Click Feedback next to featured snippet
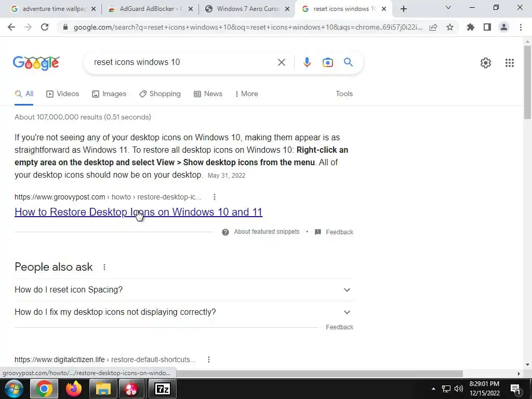532x399 pixels. click(340, 232)
